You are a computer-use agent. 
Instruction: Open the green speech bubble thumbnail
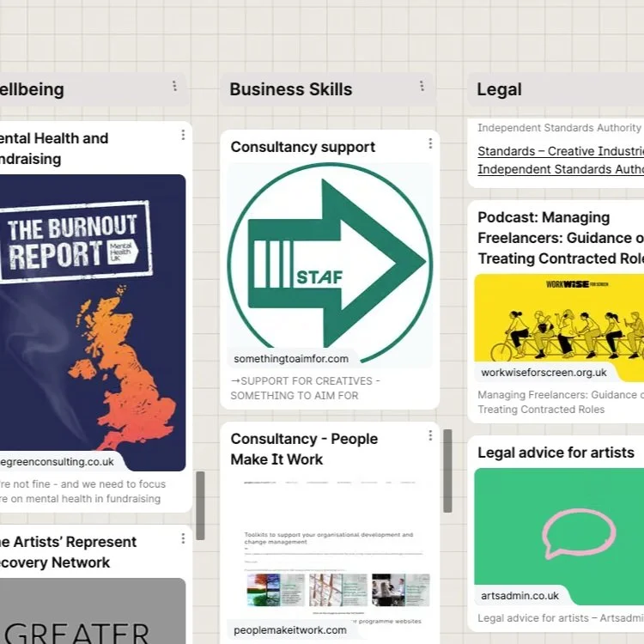click(x=559, y=536)
